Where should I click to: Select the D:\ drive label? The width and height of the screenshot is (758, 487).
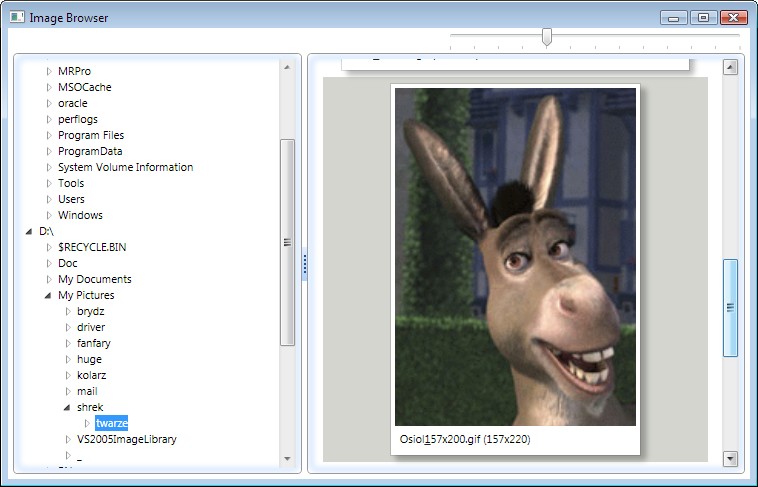click(x=46, y=231)
